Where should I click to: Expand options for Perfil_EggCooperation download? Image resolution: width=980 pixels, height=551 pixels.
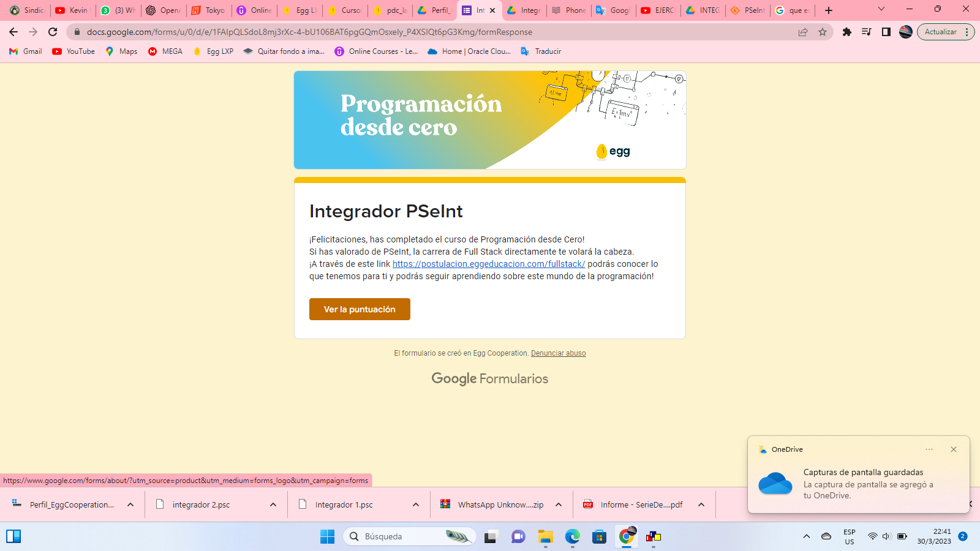pos(130,504)
